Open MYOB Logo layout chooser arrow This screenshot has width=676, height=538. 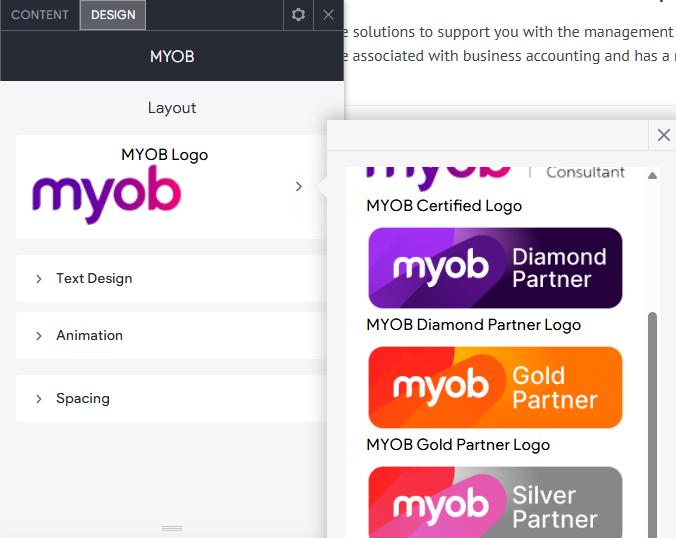click(x=299, y=187)
